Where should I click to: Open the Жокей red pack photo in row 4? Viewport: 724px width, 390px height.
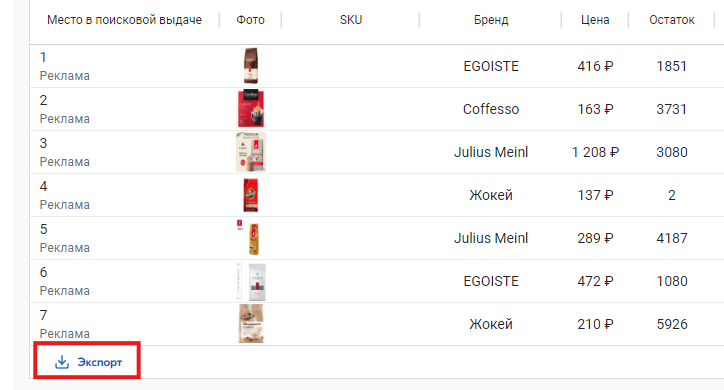click(x=251, y=195)
